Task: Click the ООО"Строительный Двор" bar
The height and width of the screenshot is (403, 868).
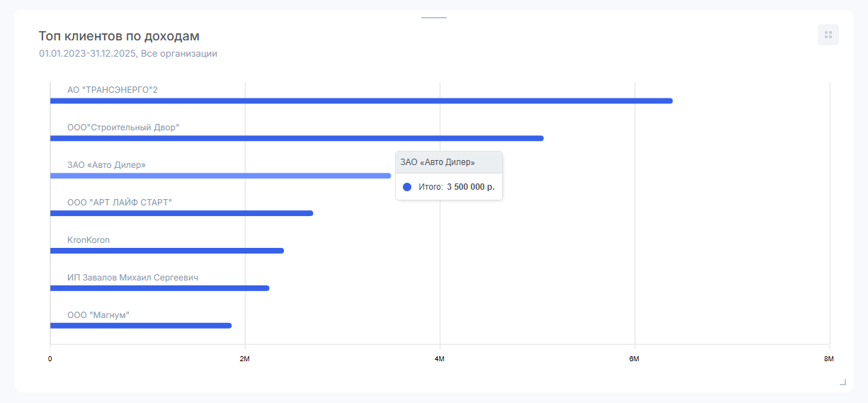Action: point(297,138)
